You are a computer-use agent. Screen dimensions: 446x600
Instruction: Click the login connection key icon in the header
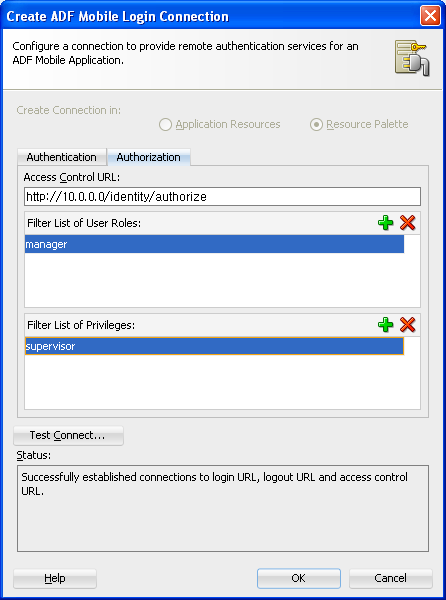(412, 58)
